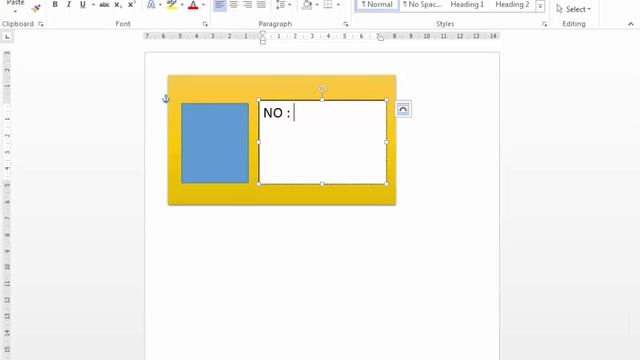Click the object anchor icon

[165, 98]
